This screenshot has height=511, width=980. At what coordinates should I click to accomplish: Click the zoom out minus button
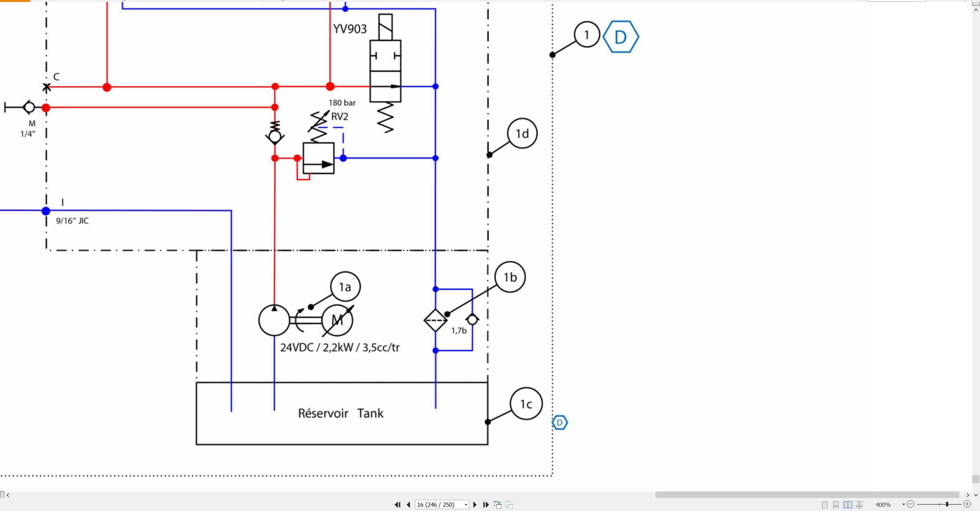tap(911, 504)
